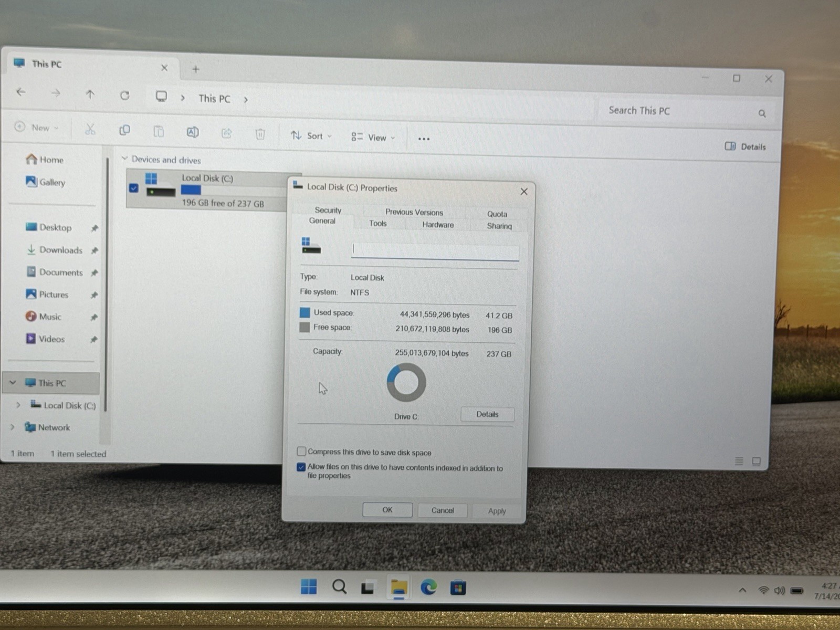Click OK in Properties dialog
This screenshot has height=630, width=840.
pos(387,510)
